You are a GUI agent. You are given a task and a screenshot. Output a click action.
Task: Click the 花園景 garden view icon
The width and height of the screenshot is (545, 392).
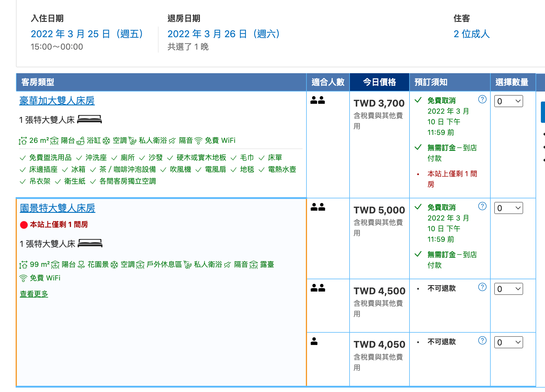click(81, 265)
